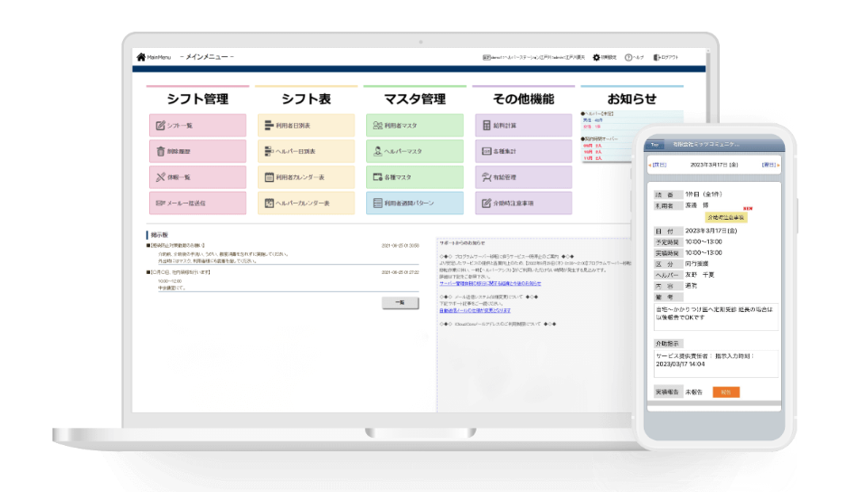This screenshot has height=492, width=868.
Task: Click the calendar icon for 利用者カレンダー表
Action: coord(269,177)
